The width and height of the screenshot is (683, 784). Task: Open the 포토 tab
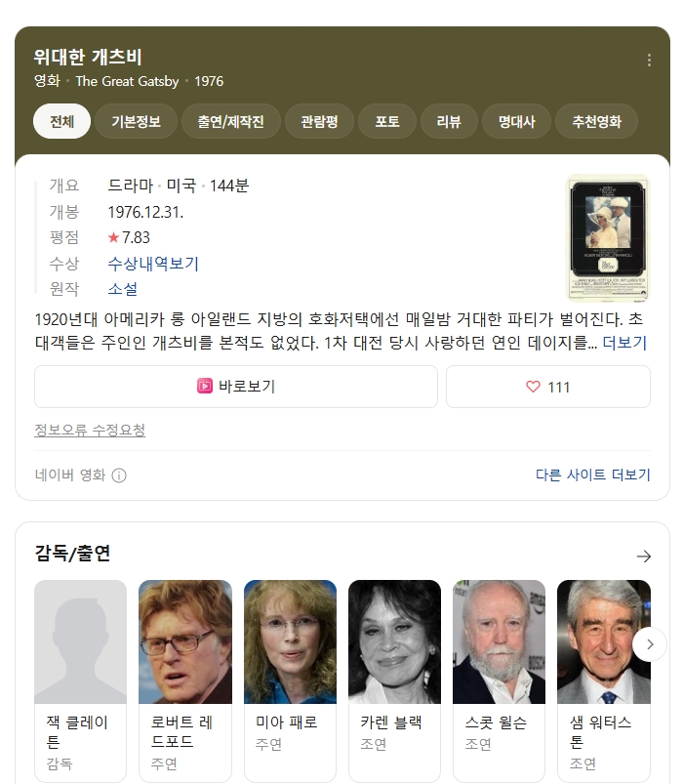point(387,121)
